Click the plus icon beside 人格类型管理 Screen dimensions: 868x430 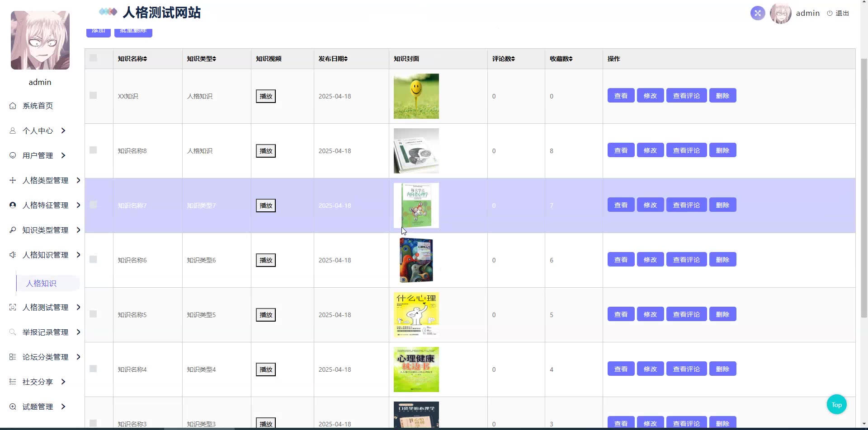13,180
